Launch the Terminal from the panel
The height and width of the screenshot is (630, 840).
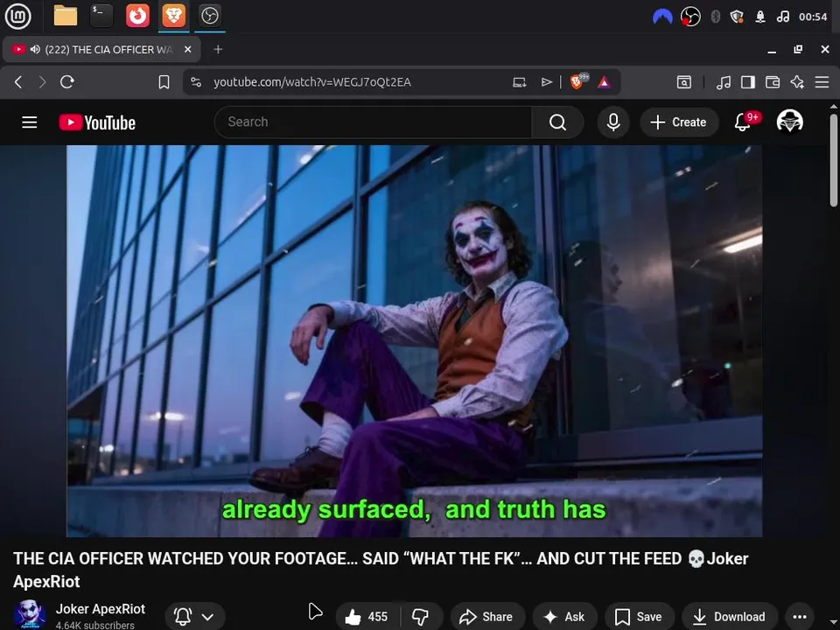(101, 16)
